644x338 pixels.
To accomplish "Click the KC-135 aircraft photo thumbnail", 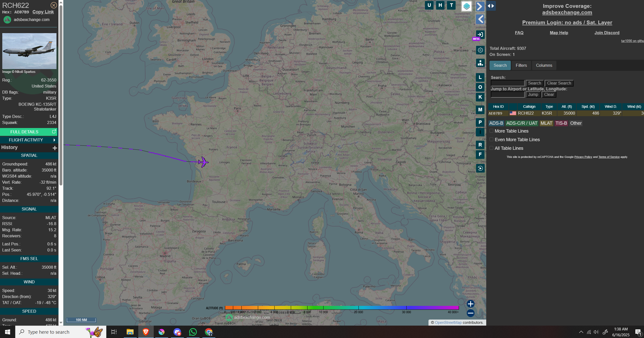I will point(29,51).
